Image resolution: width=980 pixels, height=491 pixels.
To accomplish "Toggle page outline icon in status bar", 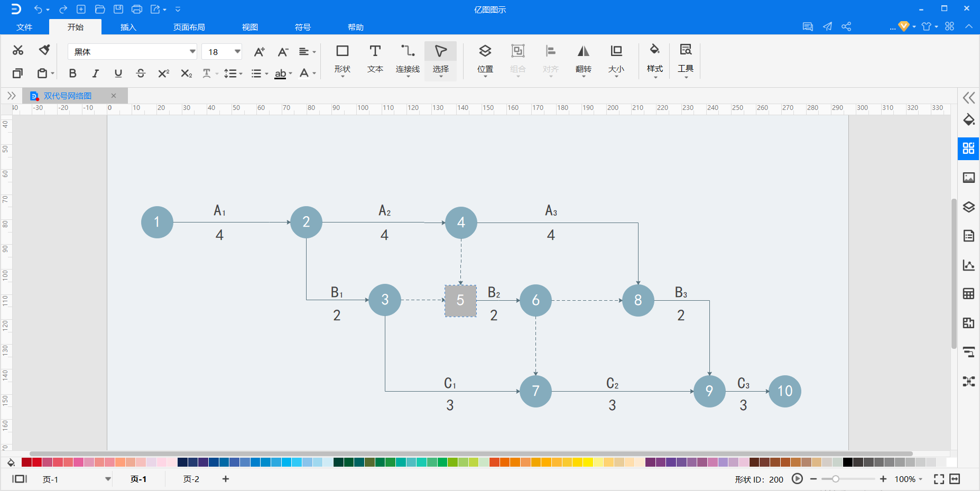I will point(20,479).
